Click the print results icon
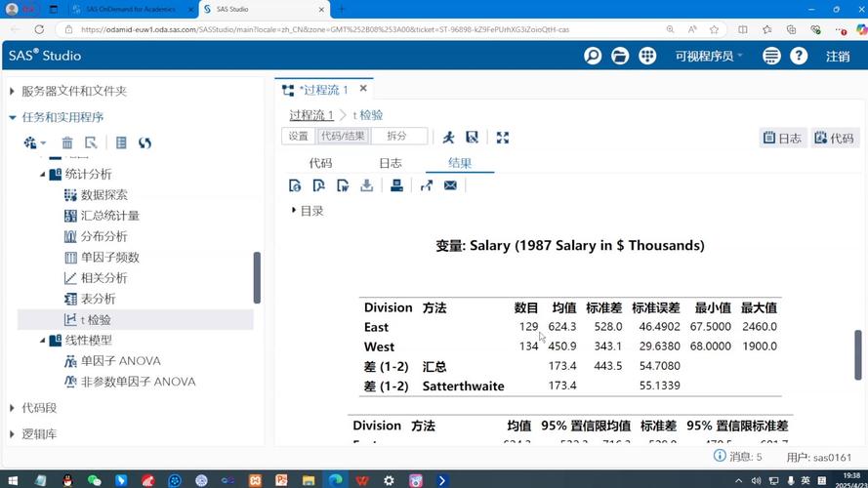This screenshot has width=868, height=488. pyautogui.click(x=397, y=185)
